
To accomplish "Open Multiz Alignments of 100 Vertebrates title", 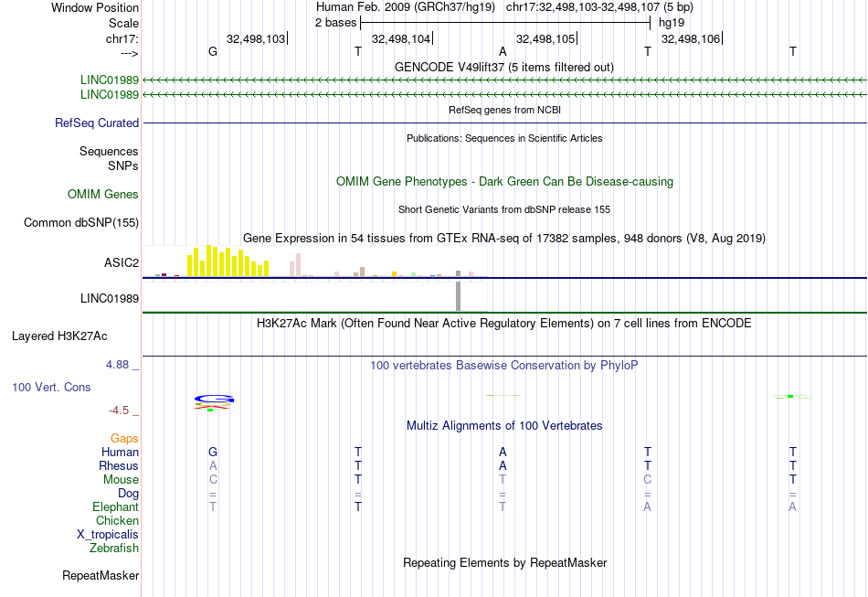I will (504, 426).
